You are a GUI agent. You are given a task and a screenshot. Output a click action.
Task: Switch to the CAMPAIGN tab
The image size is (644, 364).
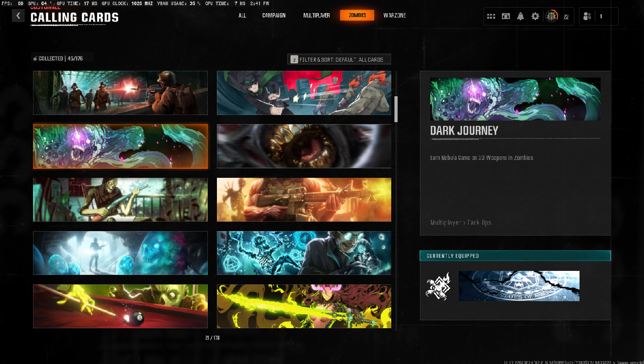274,16
